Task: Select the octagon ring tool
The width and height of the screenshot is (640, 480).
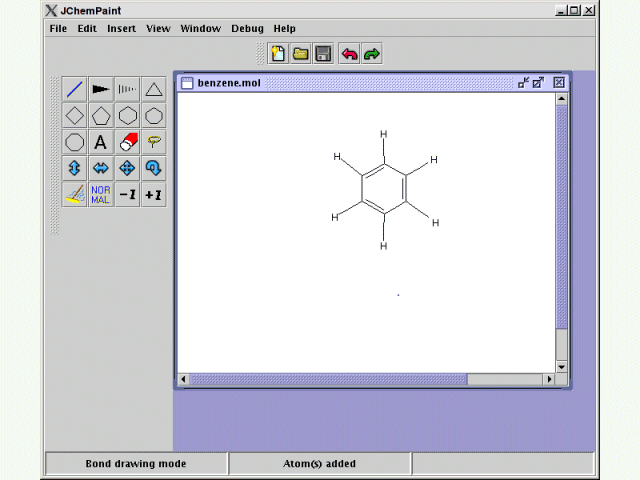Action: [x=74, y=142]
